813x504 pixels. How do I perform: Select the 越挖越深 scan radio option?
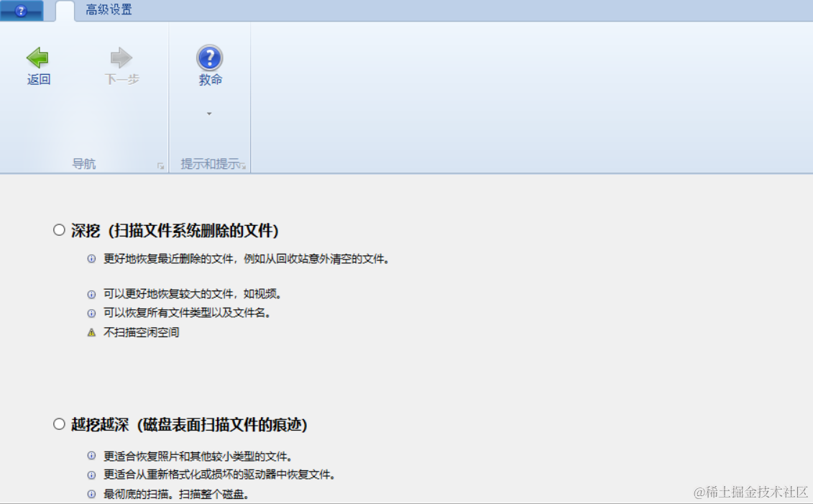[59, 424]
